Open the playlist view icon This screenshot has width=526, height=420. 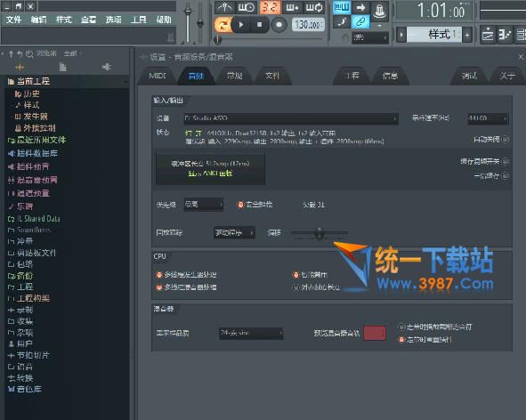(488, 35)
